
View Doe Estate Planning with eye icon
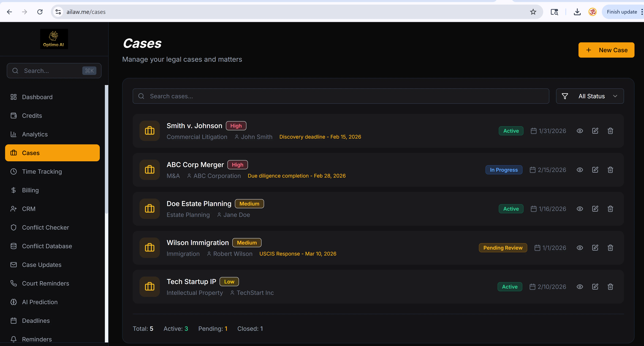click(x=580, y=209)
